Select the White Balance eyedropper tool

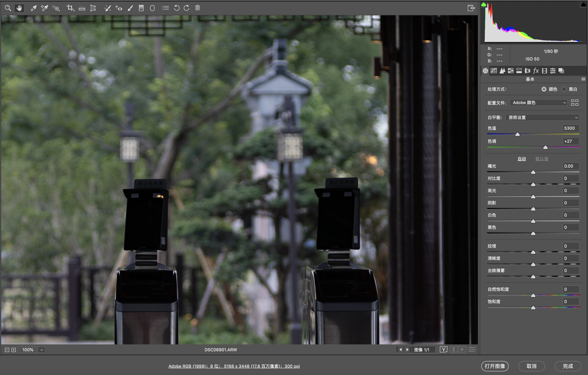33,8
